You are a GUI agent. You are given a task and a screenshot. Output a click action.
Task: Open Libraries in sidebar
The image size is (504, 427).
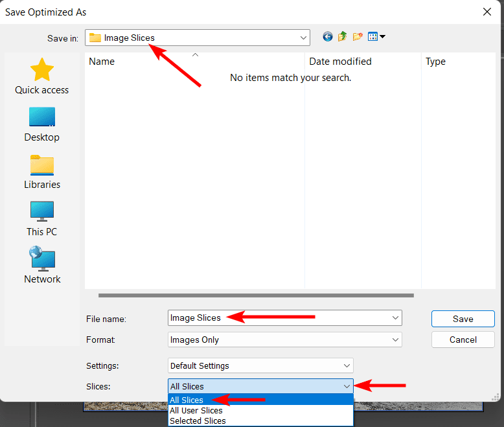(x=42, y=172)
